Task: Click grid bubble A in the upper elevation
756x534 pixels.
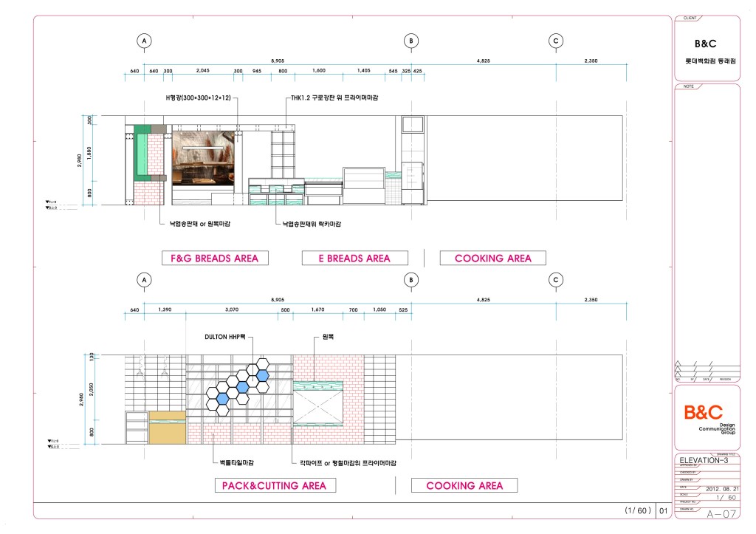Action: 145,41
